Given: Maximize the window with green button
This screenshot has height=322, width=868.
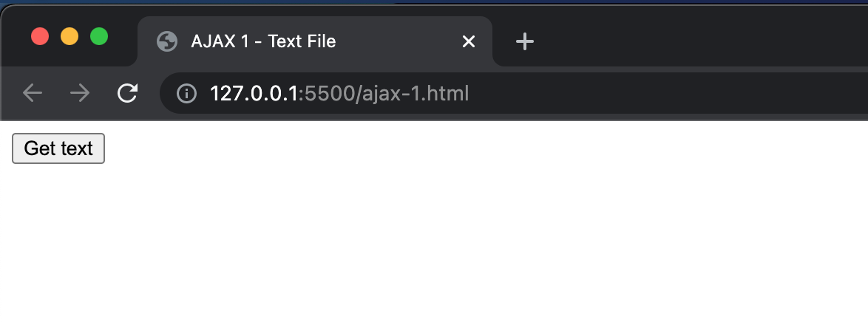Looking at the screenshot, I should pyautogui.click(x=99, y=36).
